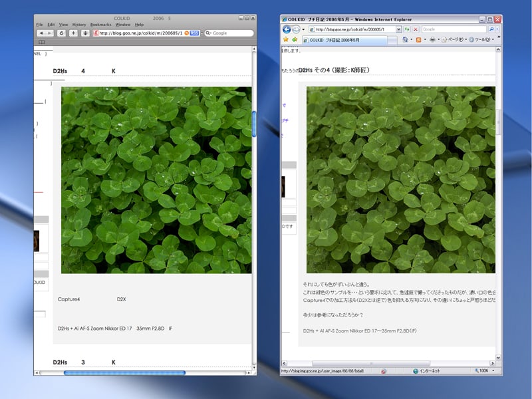Image resolution: width=532 pixels, height=399 pixels.
Task: Click the RSS button in Safari's address bar
Action: (194, 33)
